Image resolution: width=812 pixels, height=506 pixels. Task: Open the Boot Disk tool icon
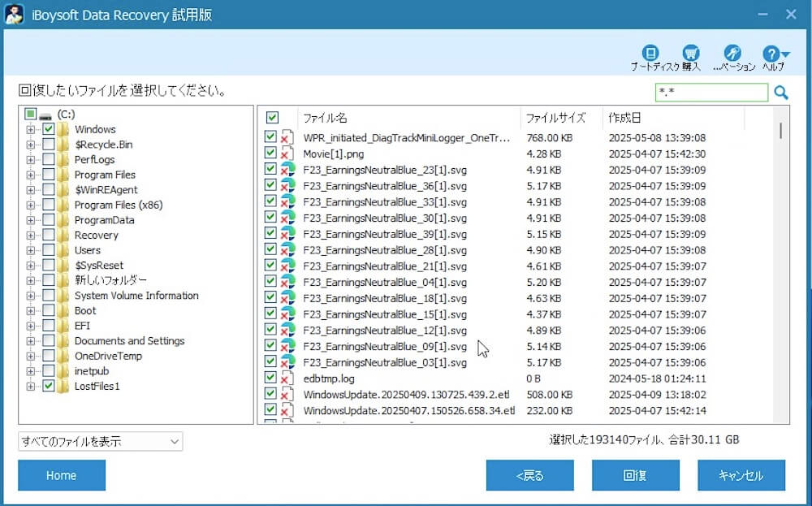point(650,53)
